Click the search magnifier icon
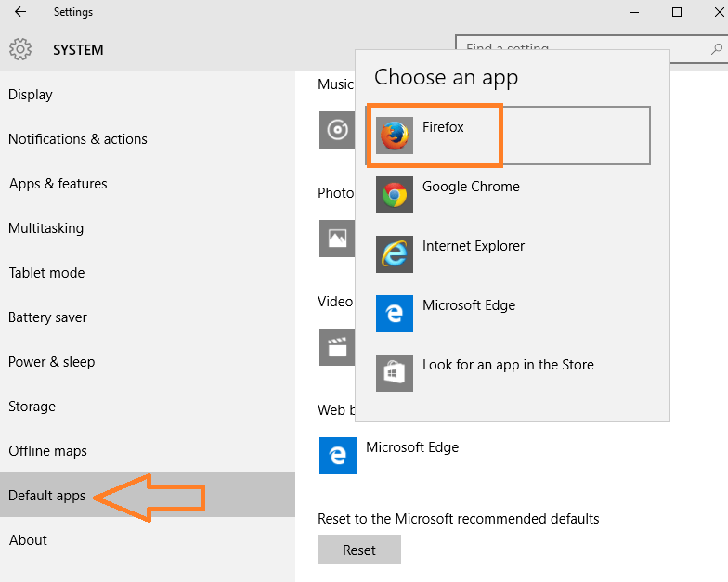This screenshot has height=582, width=728. coord(717,48)
